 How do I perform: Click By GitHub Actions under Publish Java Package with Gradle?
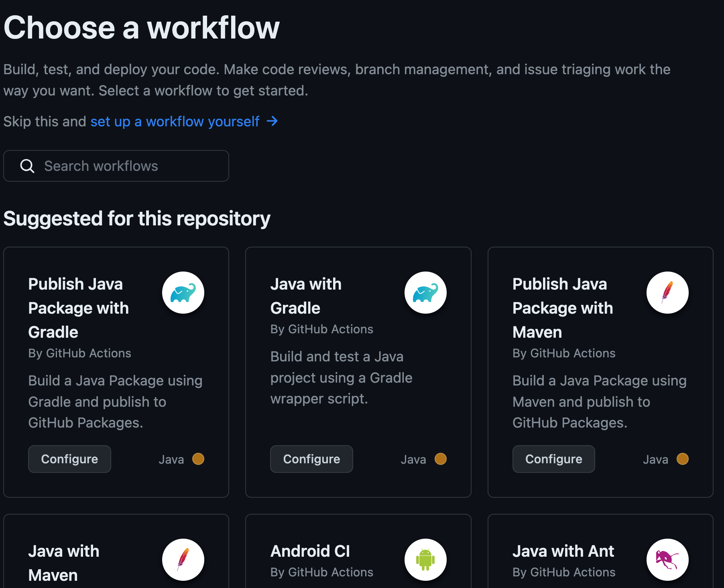click(x=80, y=353)
